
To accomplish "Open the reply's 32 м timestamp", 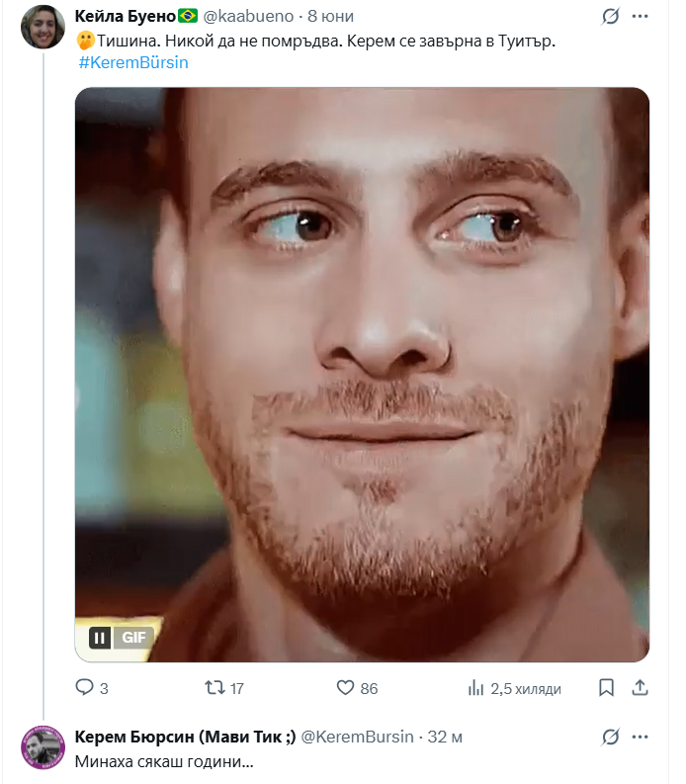I will coord(445,738).
